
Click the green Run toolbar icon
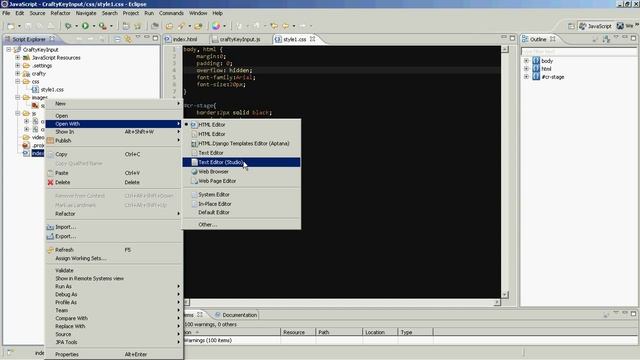coord(85,26)
